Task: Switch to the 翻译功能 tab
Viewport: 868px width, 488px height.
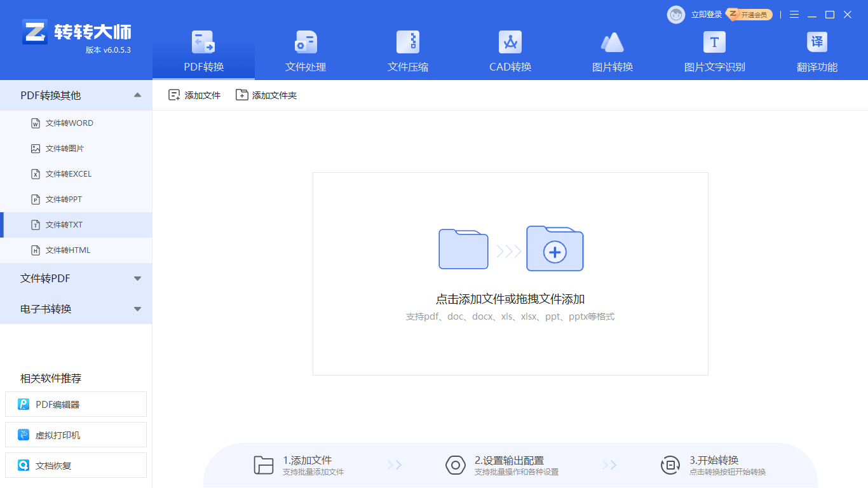Action: coord(817,52)
